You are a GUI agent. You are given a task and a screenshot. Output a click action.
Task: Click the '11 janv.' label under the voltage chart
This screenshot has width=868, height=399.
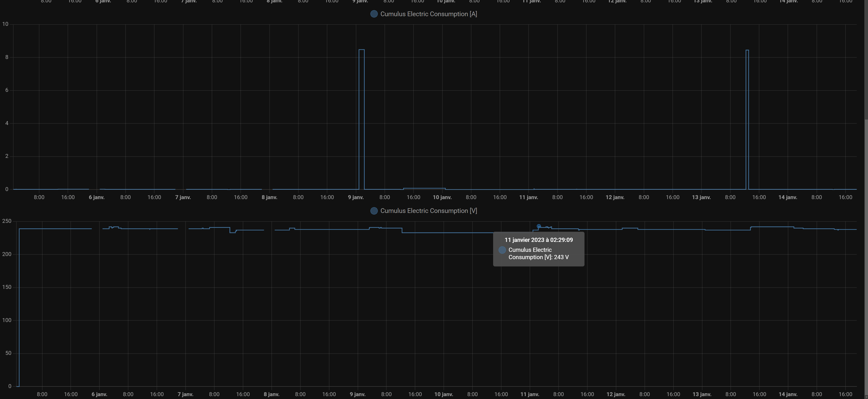pyautogui.click(x=530, y=394)
